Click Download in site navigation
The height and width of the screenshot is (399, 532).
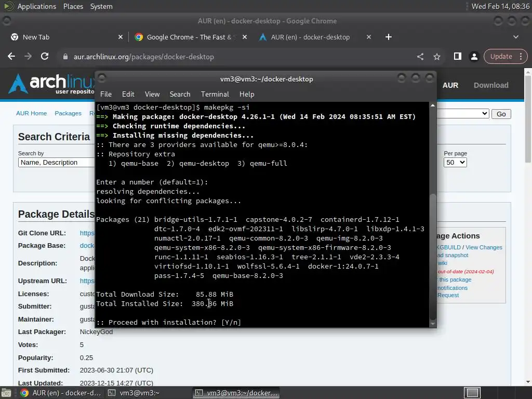point(491,85)
